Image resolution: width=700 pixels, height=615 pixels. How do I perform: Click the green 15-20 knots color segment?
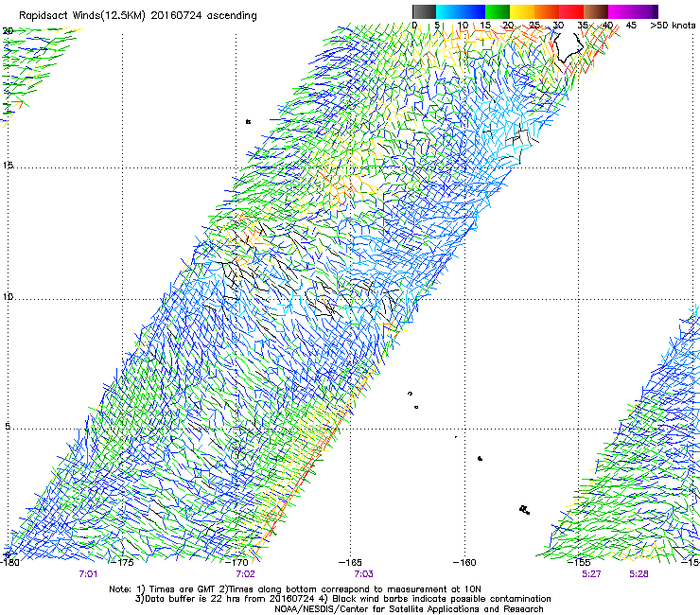pos(498,11)
